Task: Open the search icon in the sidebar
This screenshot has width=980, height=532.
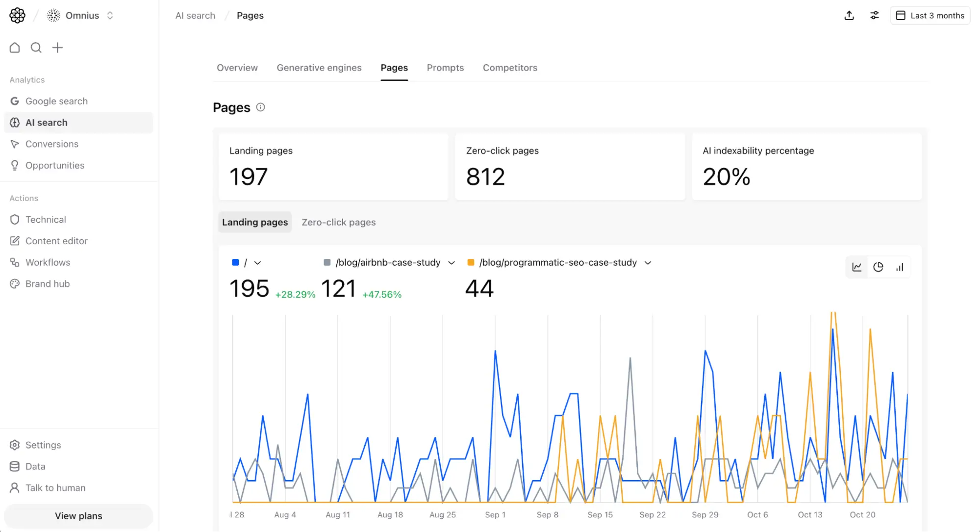Action: point(36,48)
